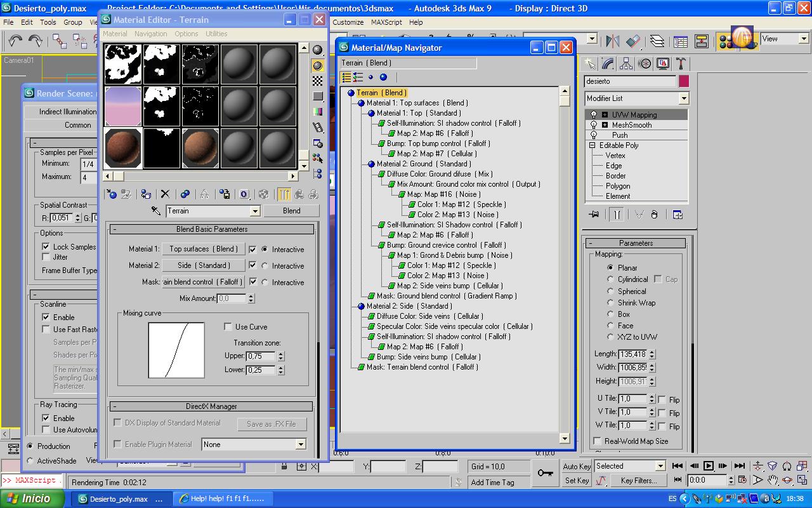Viewport: 812px width, 508px height.
Task: Expand the MeshSmooth modifier sub-levels
Action: pyautogui.click(x=605, y=125)
